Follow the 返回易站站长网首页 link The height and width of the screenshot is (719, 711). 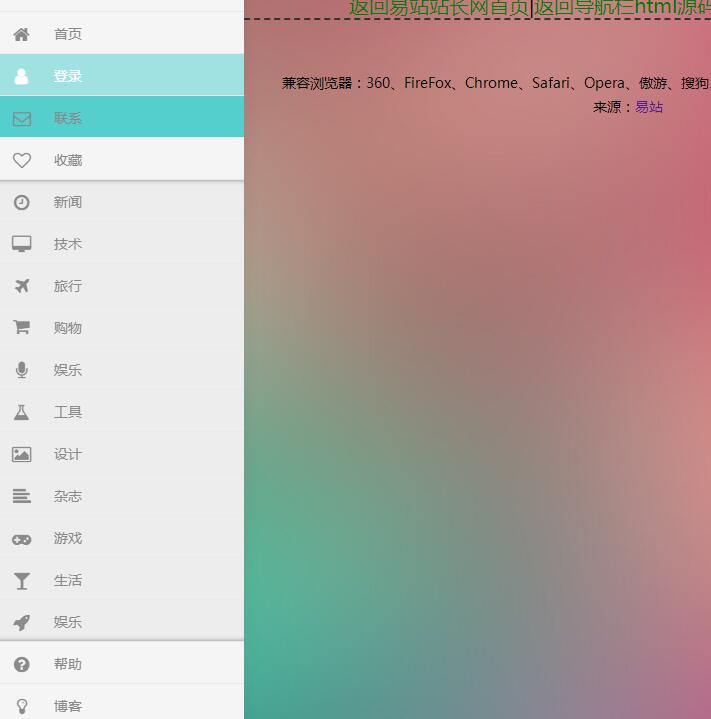pyautogui.click(x=439, y=8)
